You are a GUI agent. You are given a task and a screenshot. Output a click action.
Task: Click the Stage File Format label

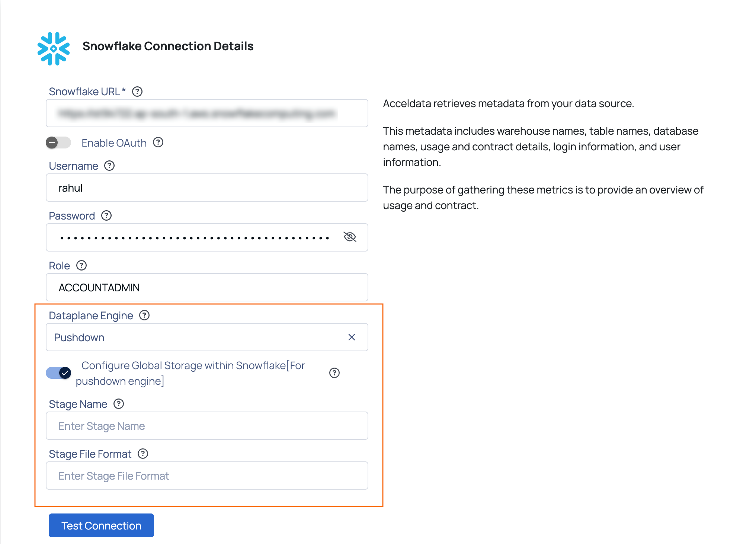click(90, 454)
